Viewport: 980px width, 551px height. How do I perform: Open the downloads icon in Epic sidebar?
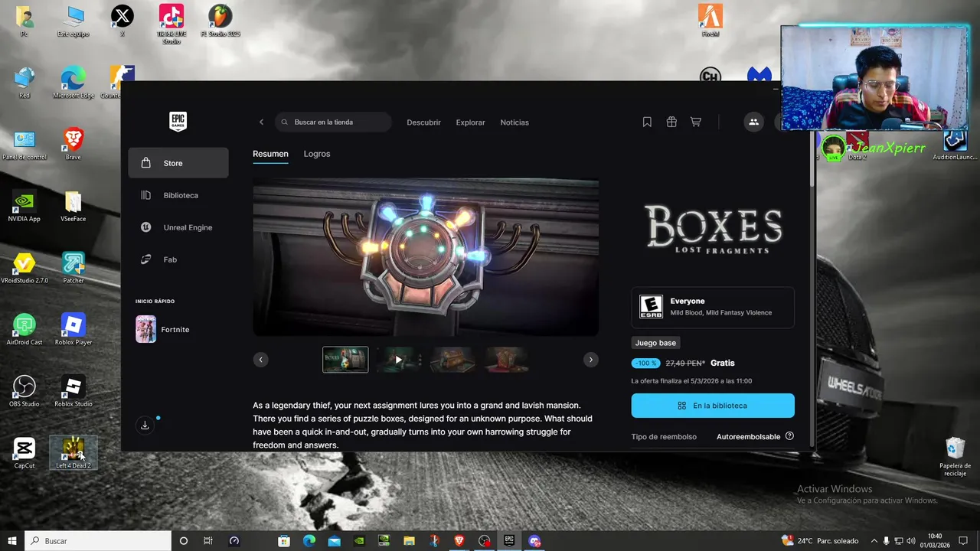[x=145, y=425]
